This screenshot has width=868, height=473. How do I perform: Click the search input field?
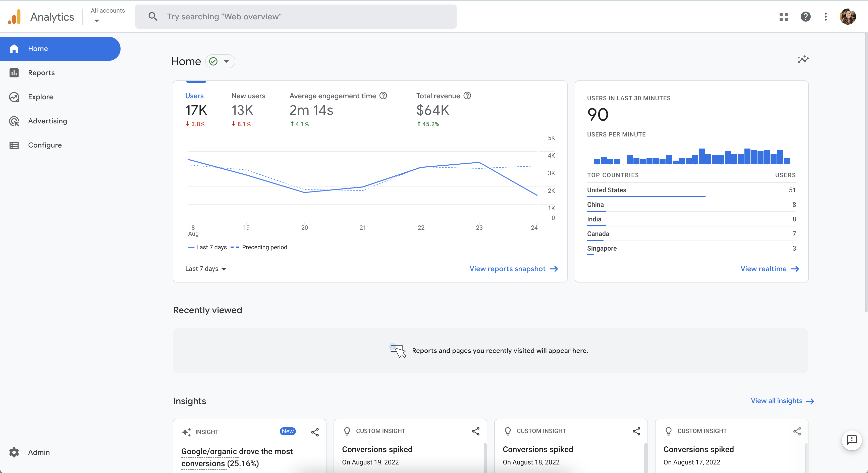click(x=296, y=17)
